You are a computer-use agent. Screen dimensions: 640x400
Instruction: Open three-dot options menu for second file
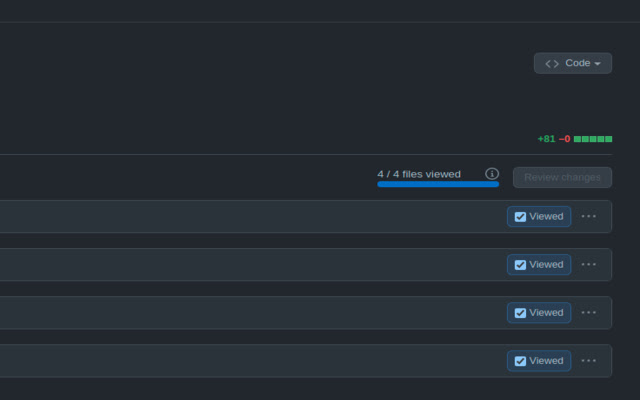[x=589, y=264]
